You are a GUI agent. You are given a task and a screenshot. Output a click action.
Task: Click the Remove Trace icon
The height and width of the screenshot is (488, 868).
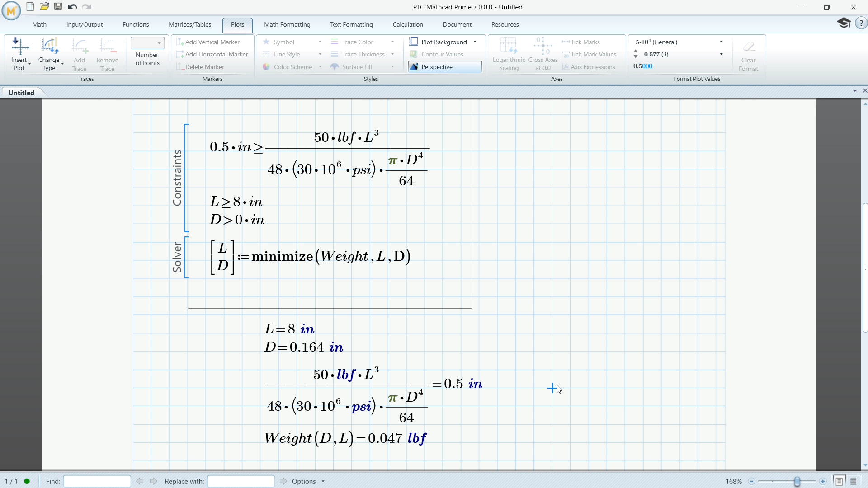point(108,47)
